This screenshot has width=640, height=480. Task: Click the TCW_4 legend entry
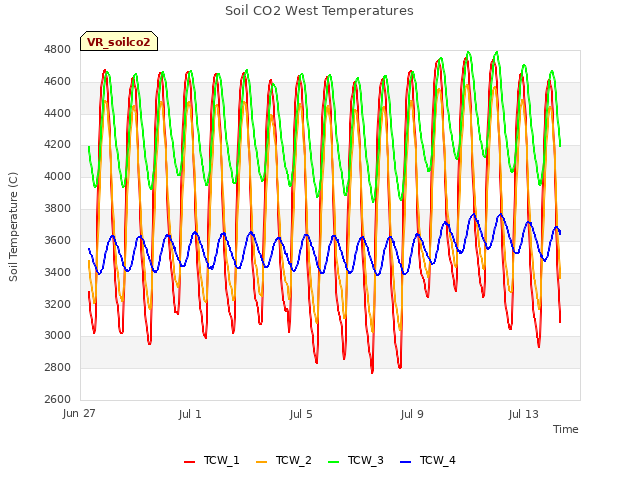pyautogui.click(x=428, y=460)
